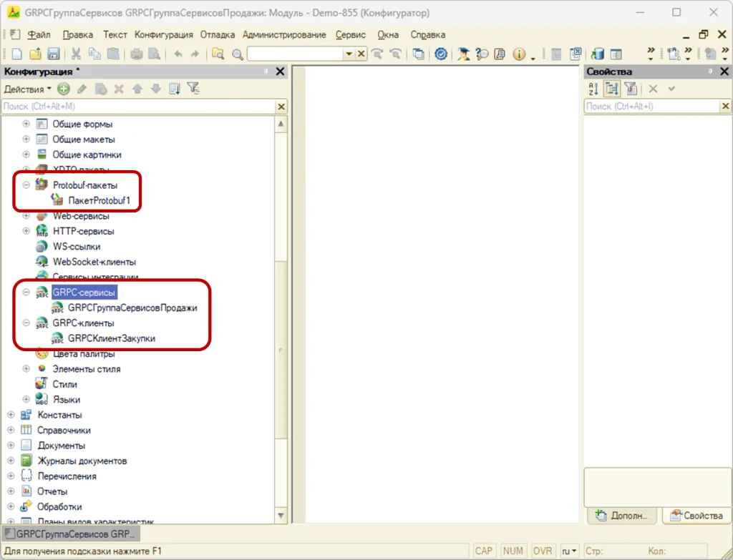Viewport: 733px width, 560px height.
Task: Select ПакетProtobuf1 in the tree
Action: point(99,200)
